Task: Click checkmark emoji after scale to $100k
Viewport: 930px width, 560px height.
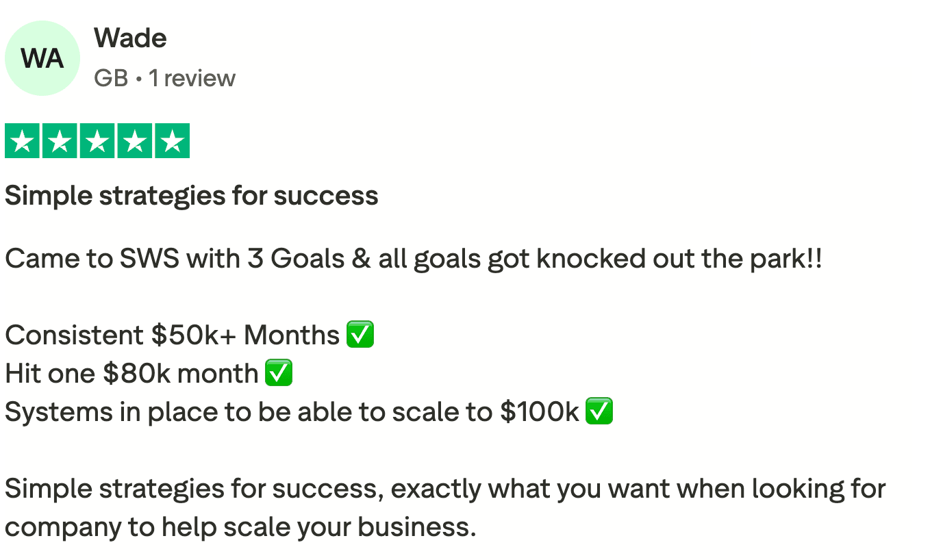Action: click(599, 412)
